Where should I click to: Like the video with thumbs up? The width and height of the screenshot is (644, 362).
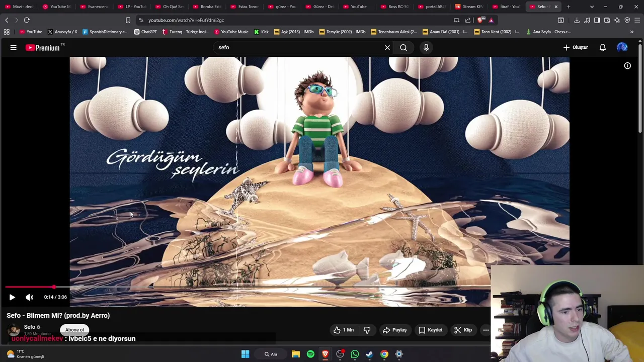coord(344,330)
